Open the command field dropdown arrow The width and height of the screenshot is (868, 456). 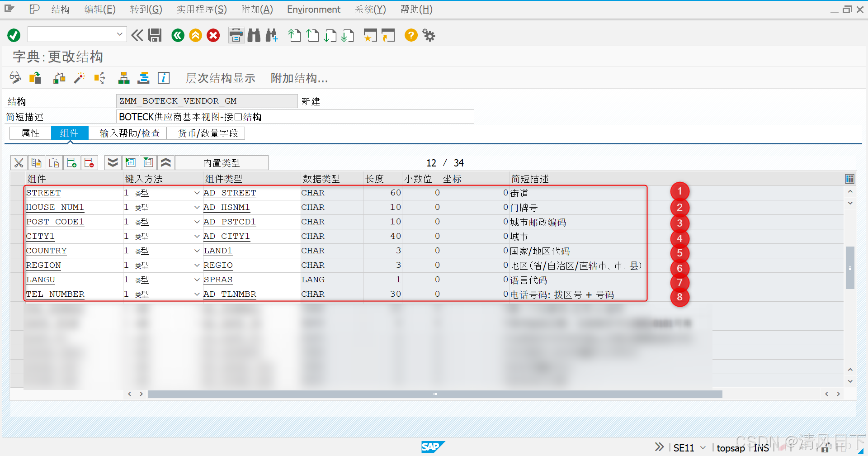[x=120, y=34]
